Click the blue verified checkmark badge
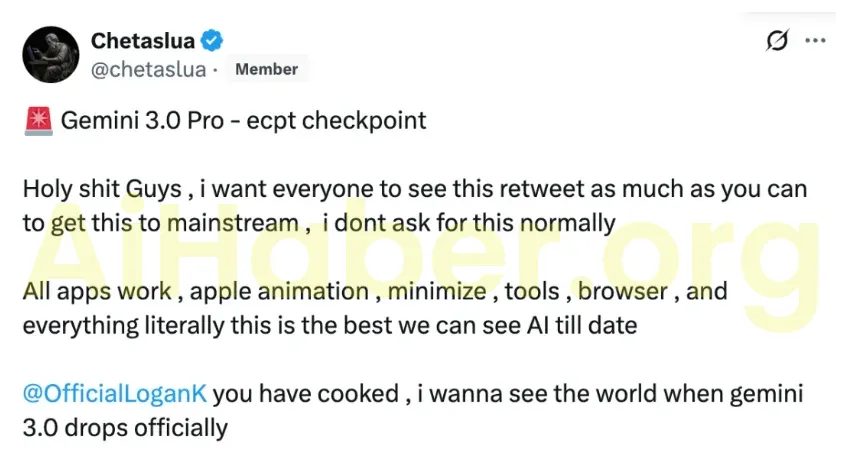Image resolution: width=844 pixels, height=455 pixels. (x=212, y=41)
